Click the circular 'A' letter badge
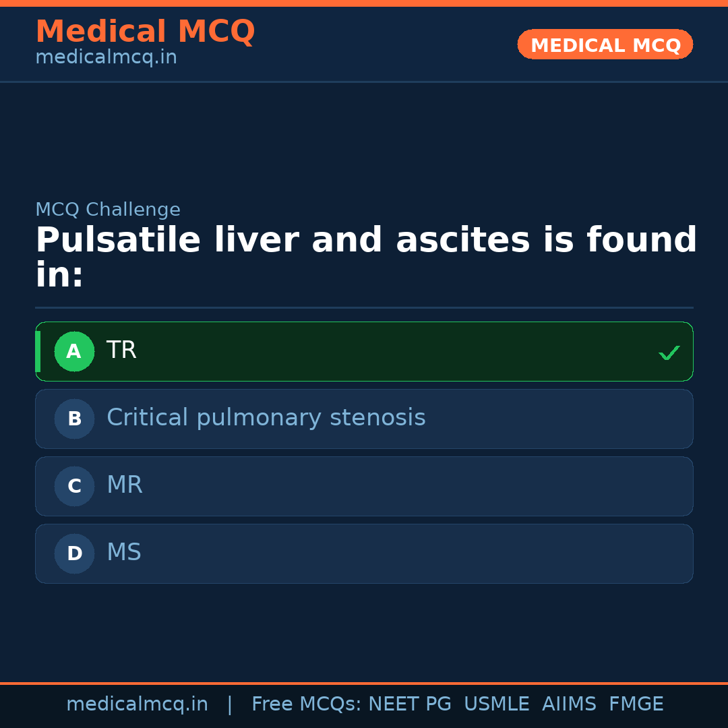The image size is (728, 728). tap(74, 351)
